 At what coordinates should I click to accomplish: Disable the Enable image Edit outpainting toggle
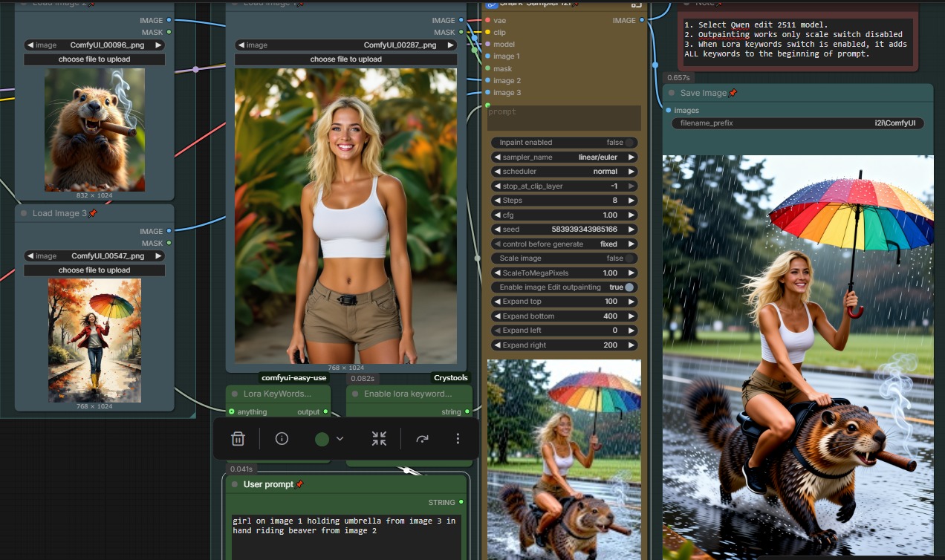coord(629,287)
